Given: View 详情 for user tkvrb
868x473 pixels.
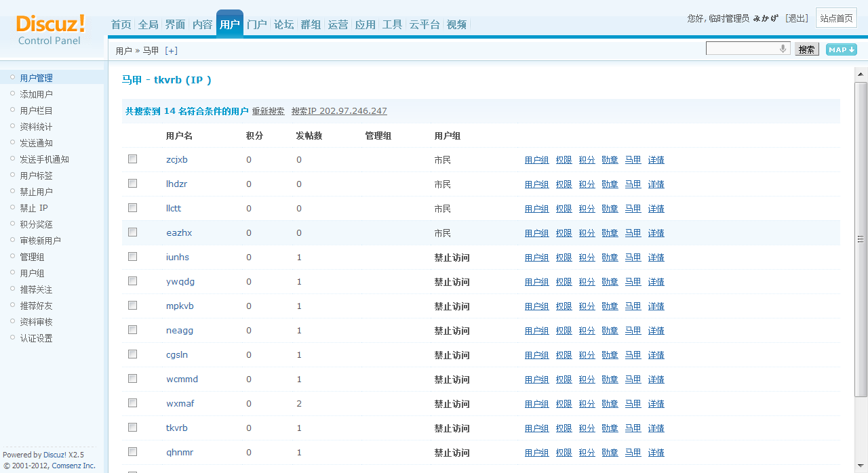Looking at the screenshot, I should pos(656,428).
